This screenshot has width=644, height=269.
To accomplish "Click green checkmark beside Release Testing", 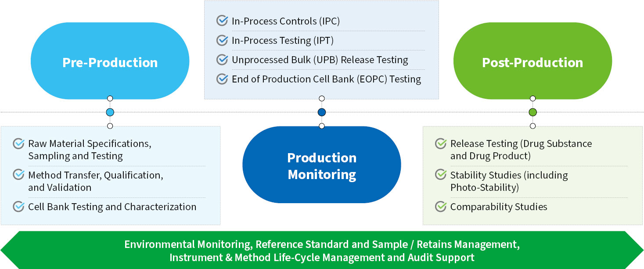I will 441,143.
